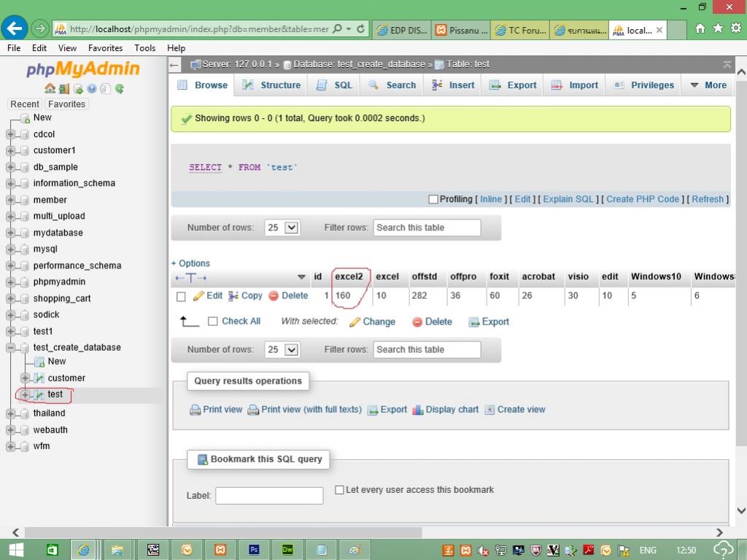Open column display options arrow near id
747x560 pixels.
tap(301, 277)
